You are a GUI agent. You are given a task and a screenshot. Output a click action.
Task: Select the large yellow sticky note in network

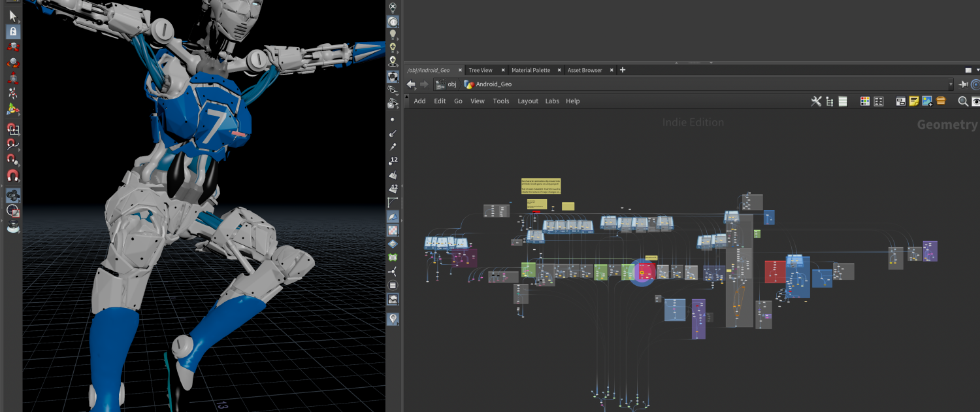coord(541,186)
